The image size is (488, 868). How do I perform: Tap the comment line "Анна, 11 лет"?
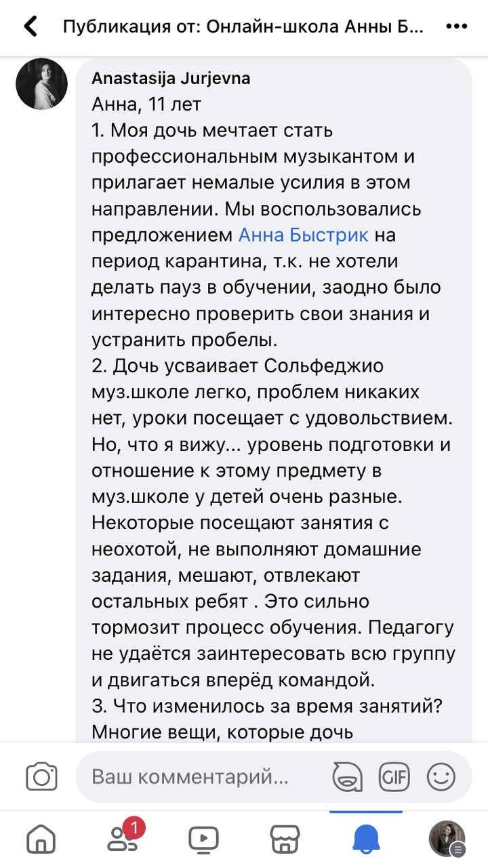point(146,104)
